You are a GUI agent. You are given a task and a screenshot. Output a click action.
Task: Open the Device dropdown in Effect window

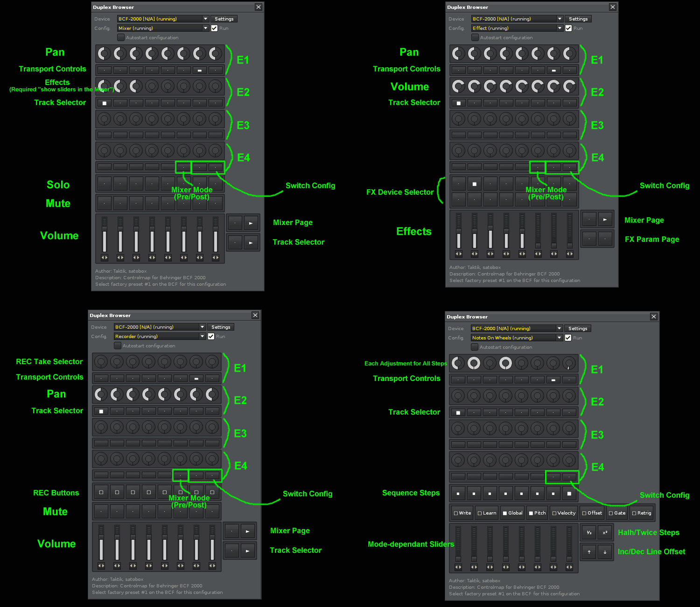(517, 19)
